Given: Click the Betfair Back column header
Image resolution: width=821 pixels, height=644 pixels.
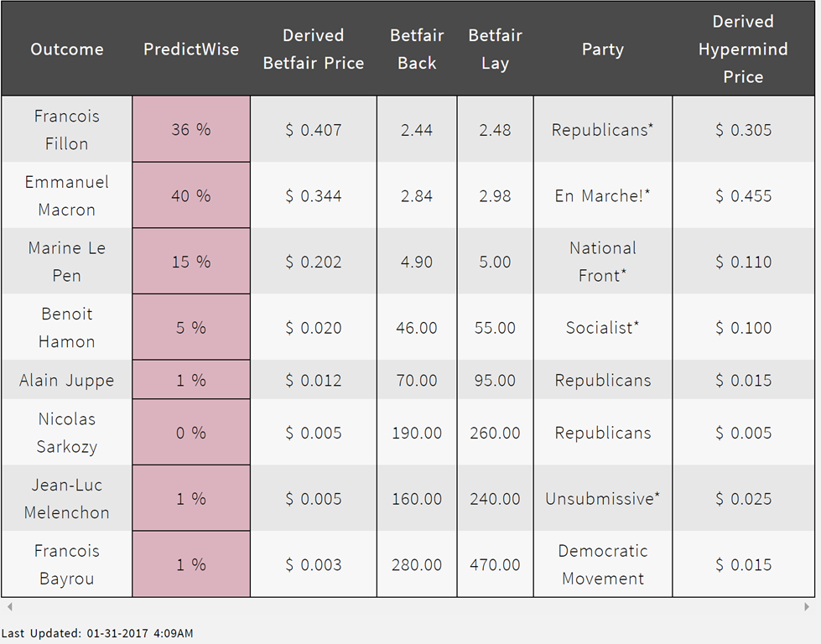Looking at the screenshot, I should coord(417,49).
